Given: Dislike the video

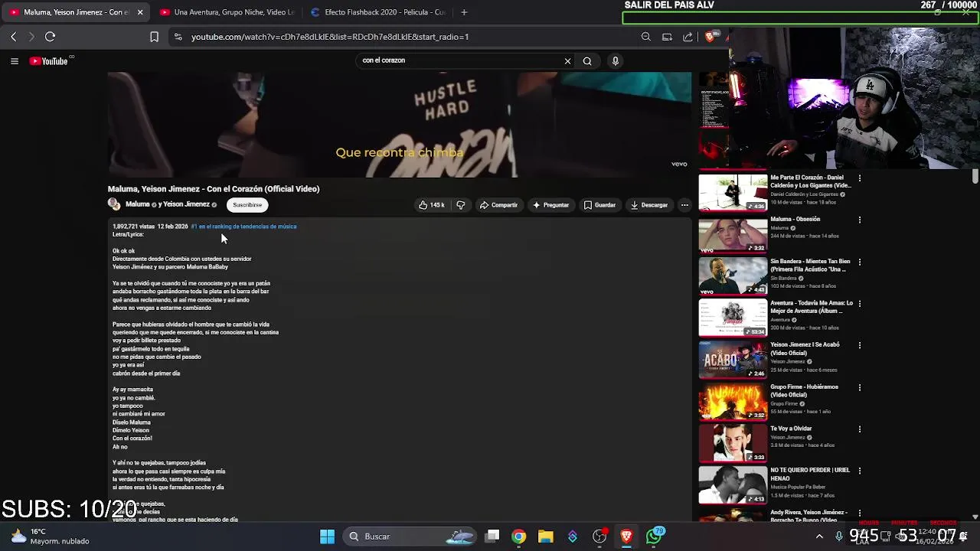Looking at the screenshot, I should 461,205.
